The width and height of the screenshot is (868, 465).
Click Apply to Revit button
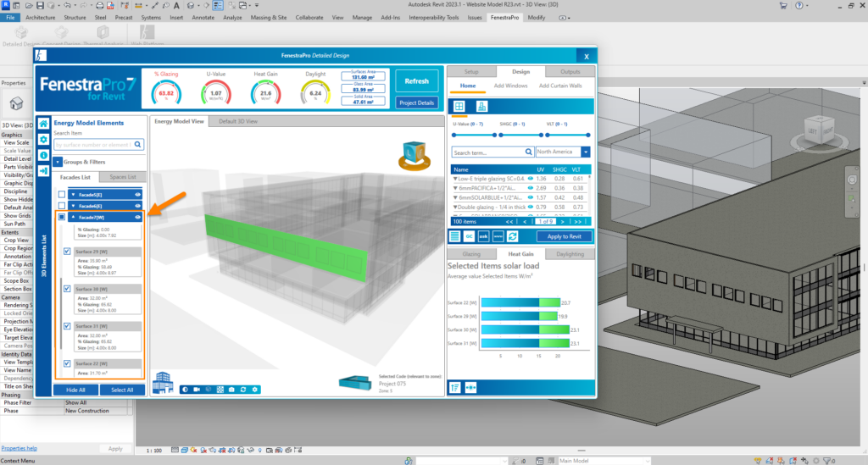click(564, 236)
